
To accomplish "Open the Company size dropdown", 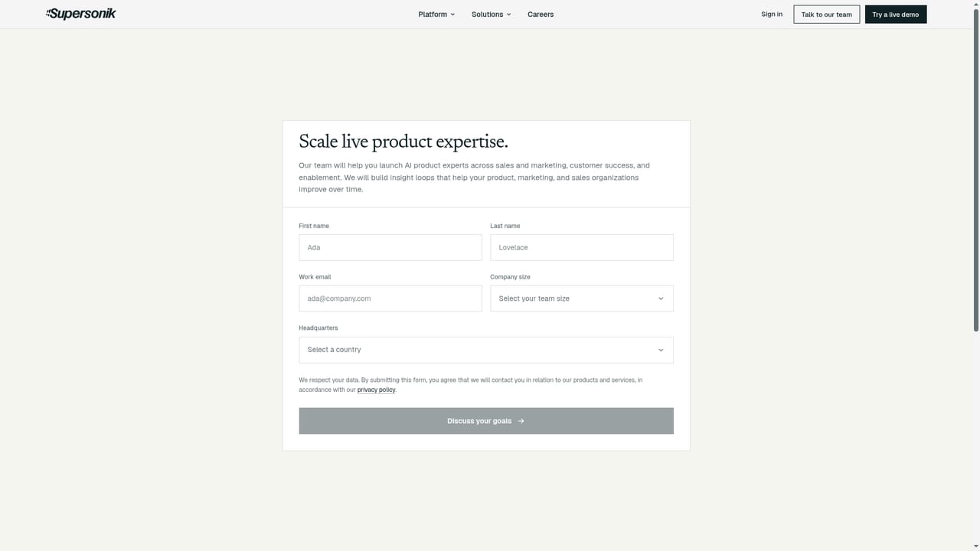I will tap(582, 298).
